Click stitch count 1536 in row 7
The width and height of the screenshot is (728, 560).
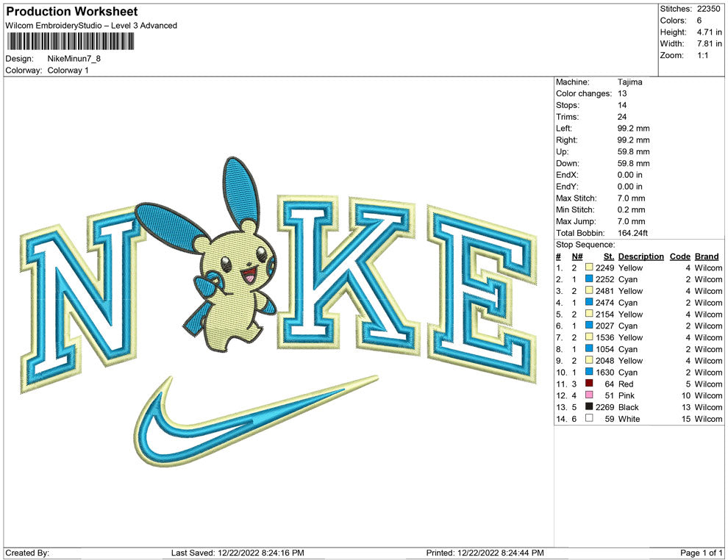click(605, 337)
